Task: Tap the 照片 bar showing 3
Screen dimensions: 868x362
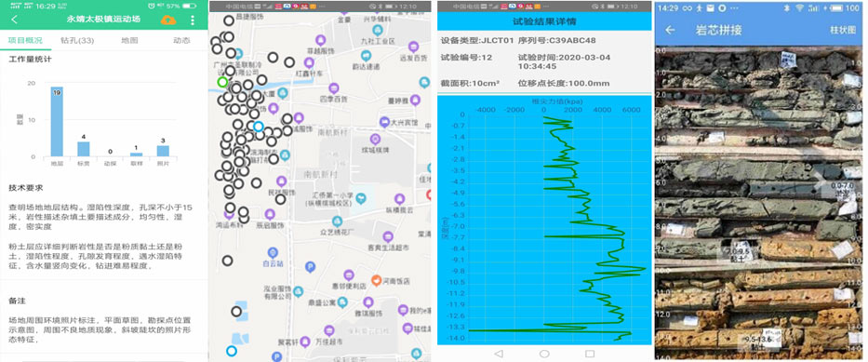Action: tap(163, 151)
